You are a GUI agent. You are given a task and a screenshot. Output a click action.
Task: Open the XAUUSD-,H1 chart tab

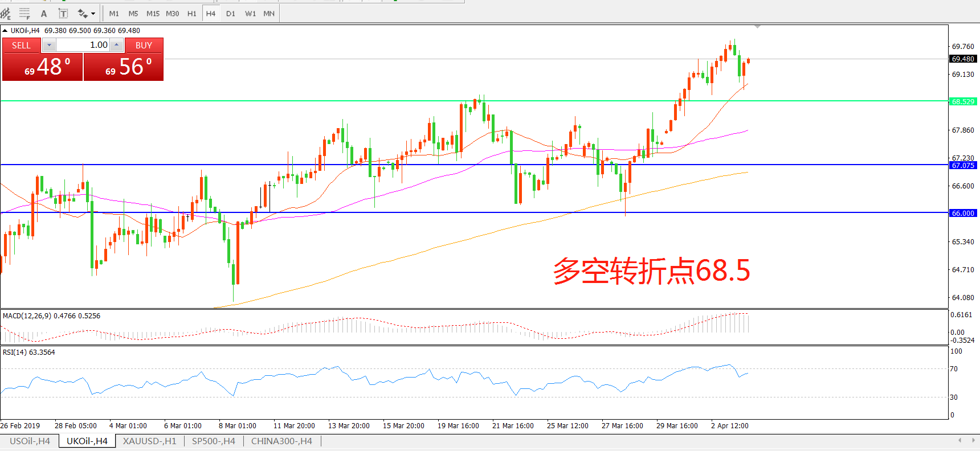149,441
